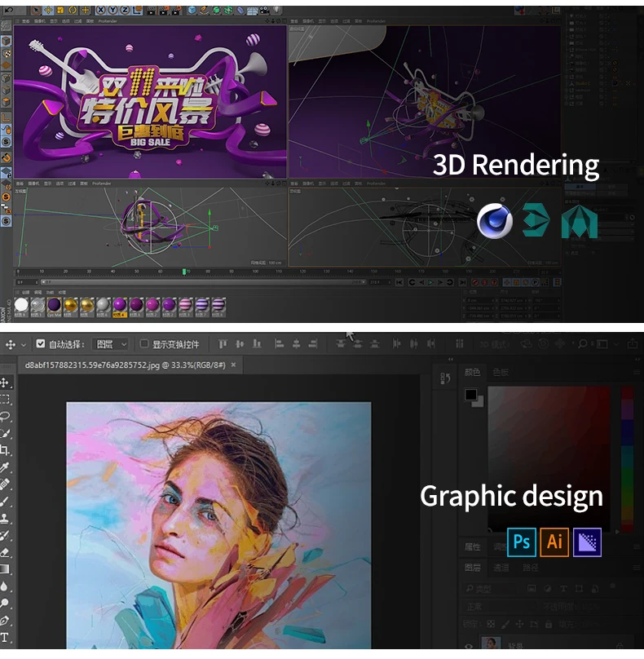Select the Move tool in Cinema 4D
Image resolution: width=644 pixels, height=659 pixels.
click(x=48, y=10)
